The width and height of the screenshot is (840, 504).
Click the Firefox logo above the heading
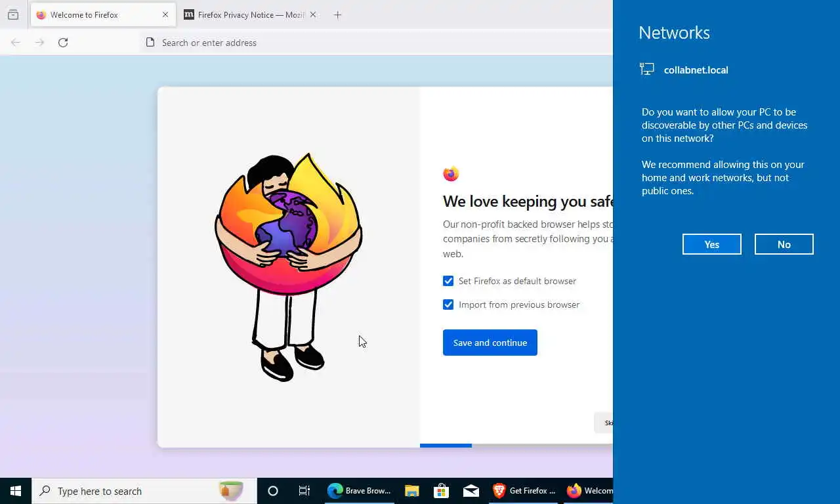tap(451, 174)
